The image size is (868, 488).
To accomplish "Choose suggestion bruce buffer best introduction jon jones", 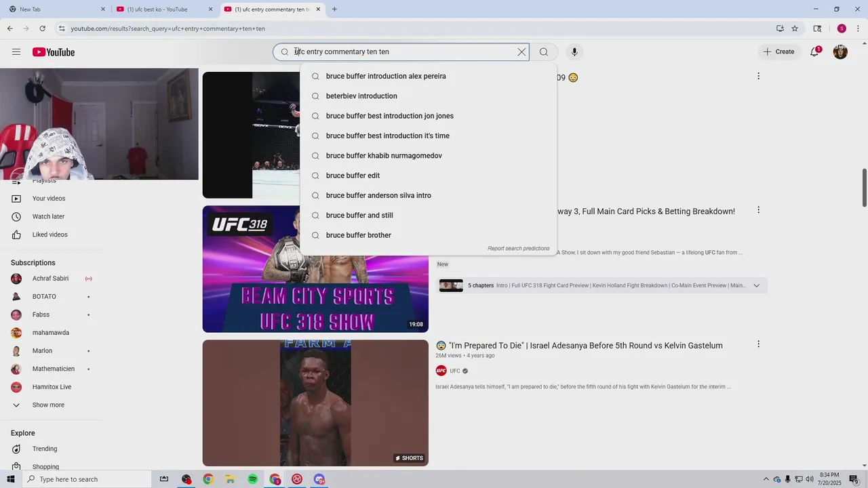I will tap(429, 116).
